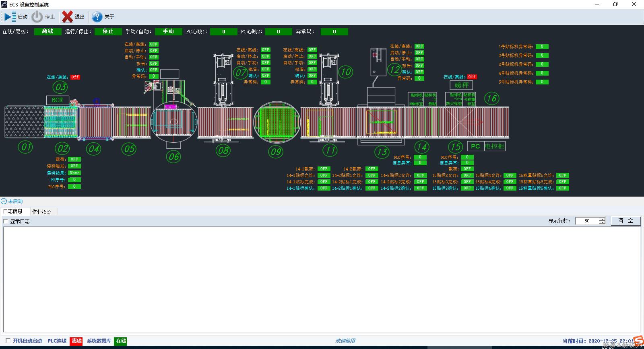
Task: Switch to the 作业指令 tab
Action: coord(42,211)
